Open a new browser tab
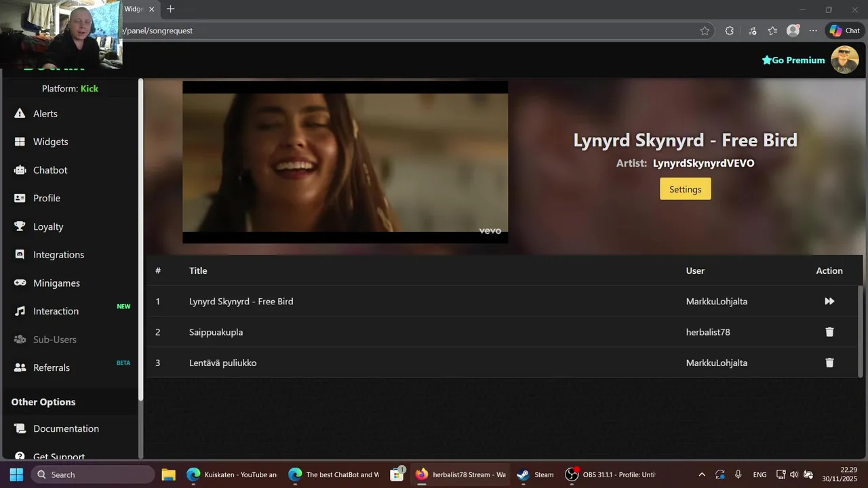This screenshot has height=488, width=868. click(x=170, y=9)
